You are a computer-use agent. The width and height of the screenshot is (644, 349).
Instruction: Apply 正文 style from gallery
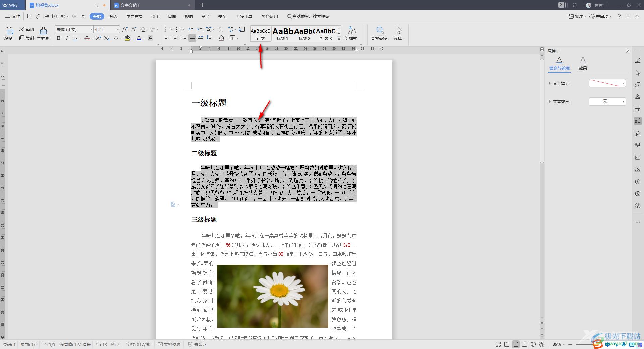click(x=261, y=34)
